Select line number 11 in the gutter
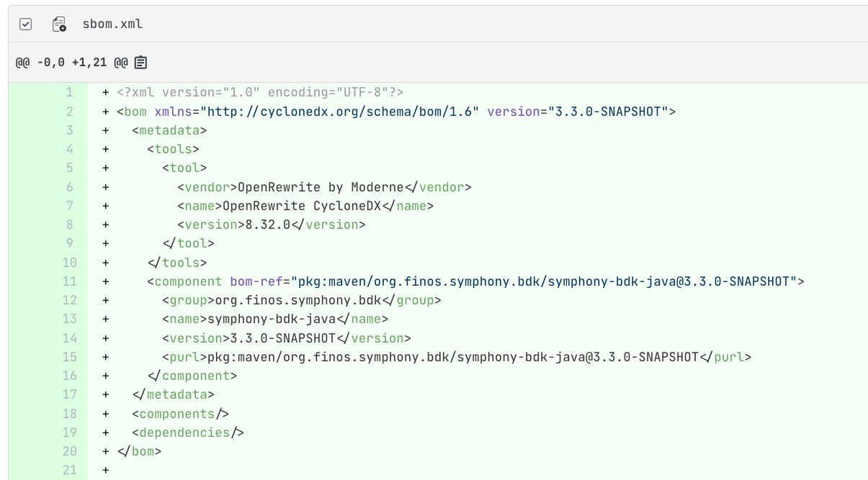The width and height of the screenshot is (868, 480). click(69, 281)
